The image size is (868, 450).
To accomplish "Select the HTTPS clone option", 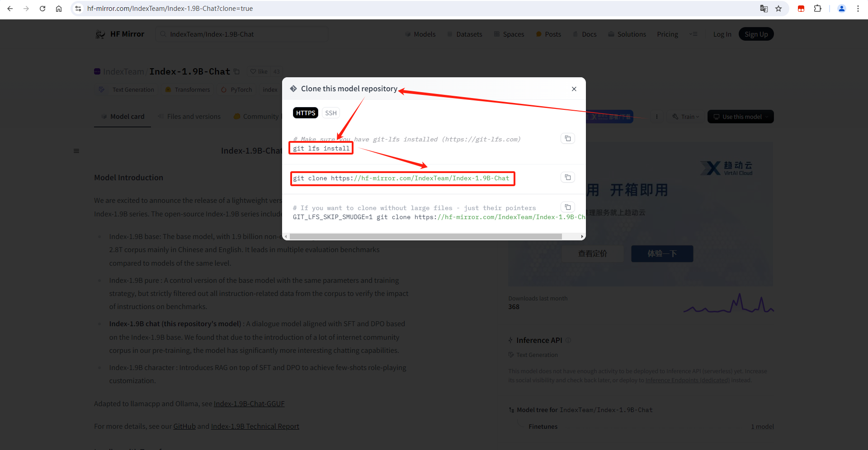I will point(306,113).
